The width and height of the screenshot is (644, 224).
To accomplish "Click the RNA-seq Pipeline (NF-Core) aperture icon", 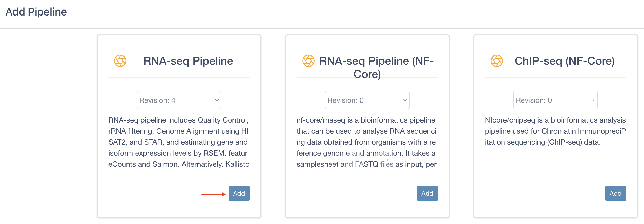I will pos(308,61).
